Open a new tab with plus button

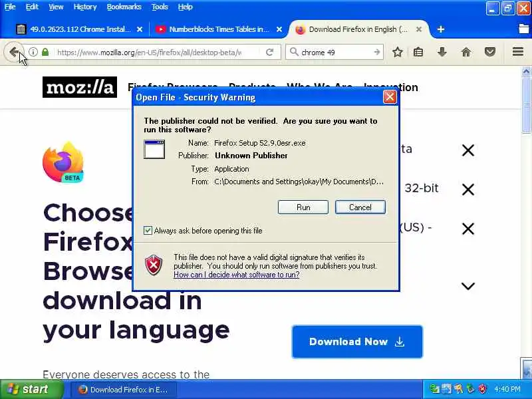pos(441,29)
